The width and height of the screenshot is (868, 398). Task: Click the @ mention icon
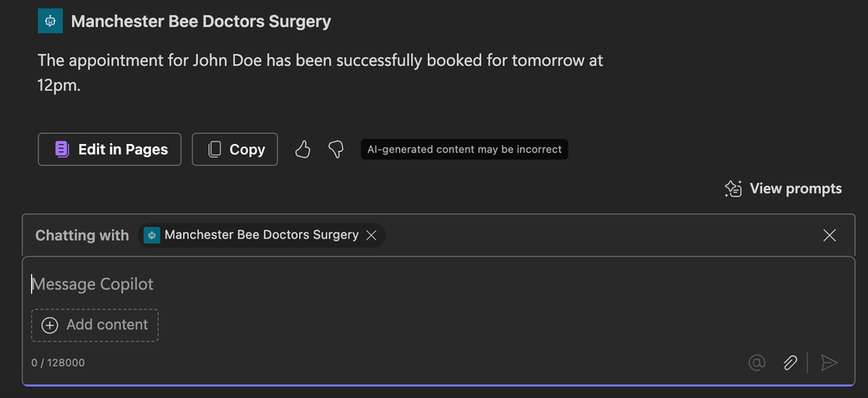pos(757,362)
